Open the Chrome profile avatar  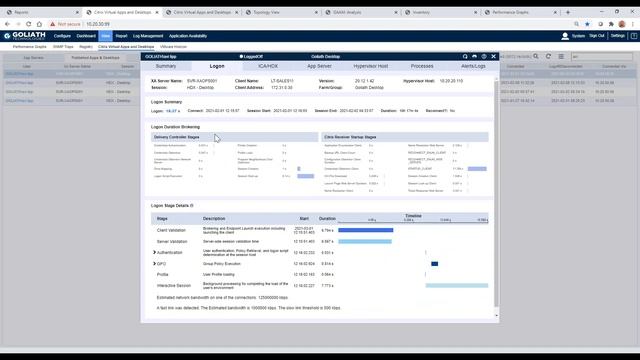(x=622, y=24)
